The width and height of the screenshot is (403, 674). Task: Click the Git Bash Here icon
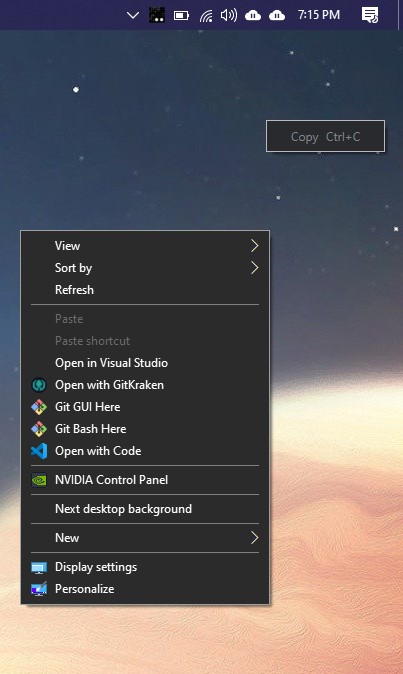click(x=39, y=429)
